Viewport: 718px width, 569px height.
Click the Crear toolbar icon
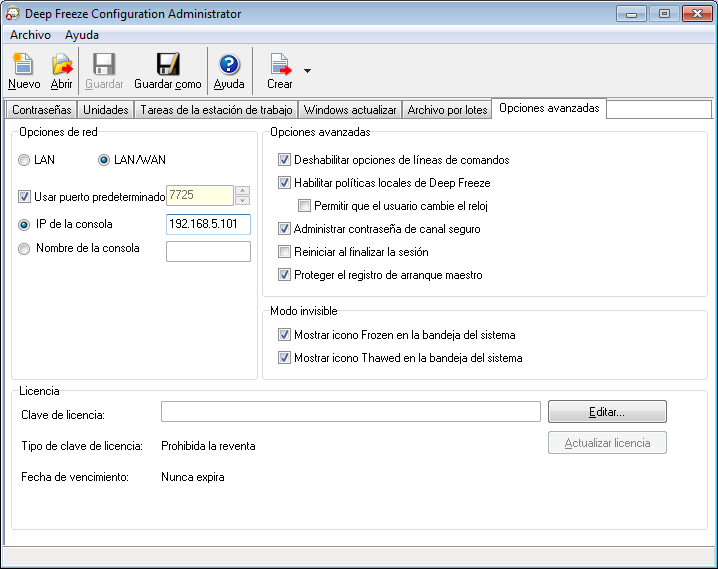[280, 64]
